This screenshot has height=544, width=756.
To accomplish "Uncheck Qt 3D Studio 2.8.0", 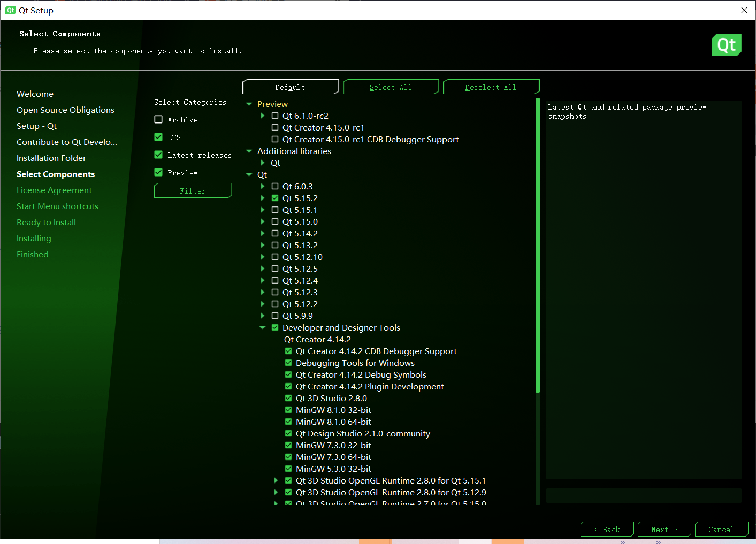I will point(288,398).
